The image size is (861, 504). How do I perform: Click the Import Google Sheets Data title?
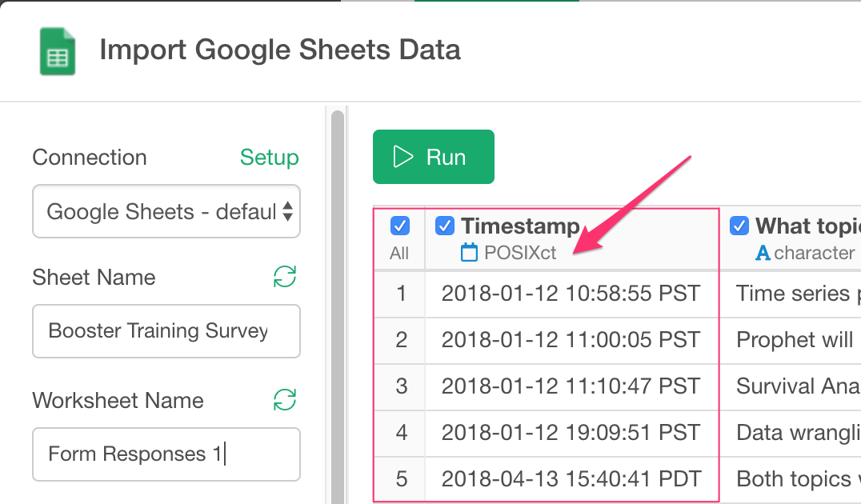pos(280,50)
